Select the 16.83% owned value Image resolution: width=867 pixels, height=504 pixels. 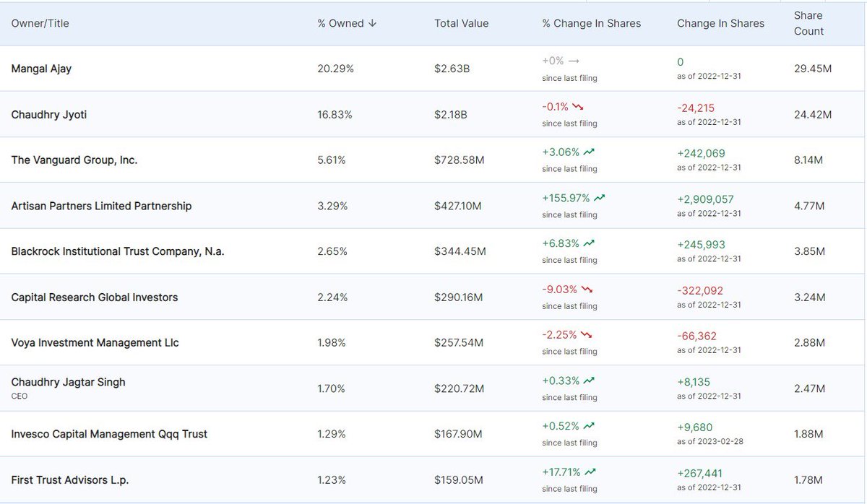click(335, 114)
